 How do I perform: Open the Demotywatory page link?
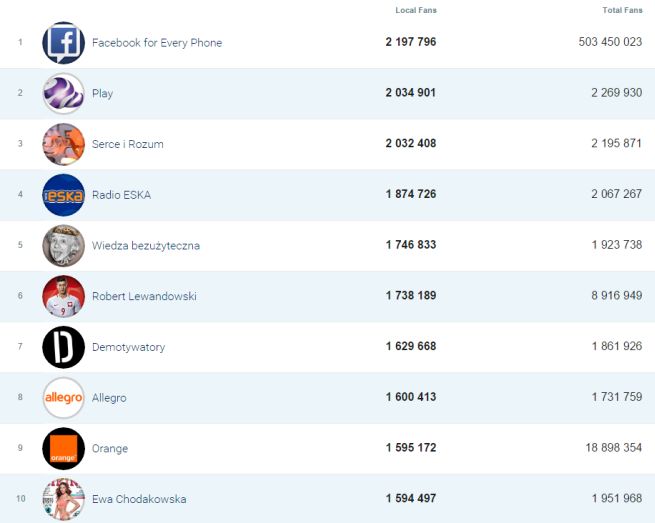click(128, 347)
